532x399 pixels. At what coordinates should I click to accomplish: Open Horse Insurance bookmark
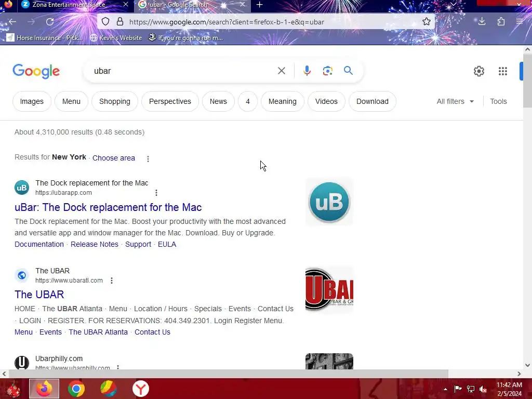(x=45, y=37)
